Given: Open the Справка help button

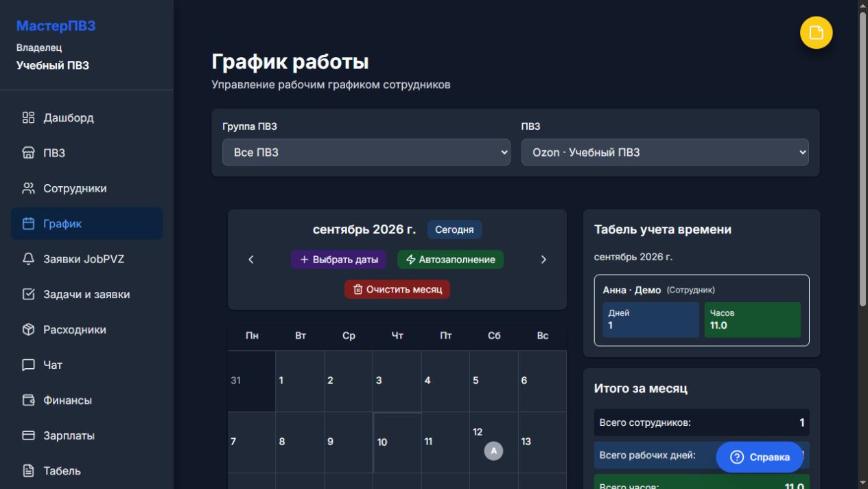Looking at the screenshot, I should (760, 457).
